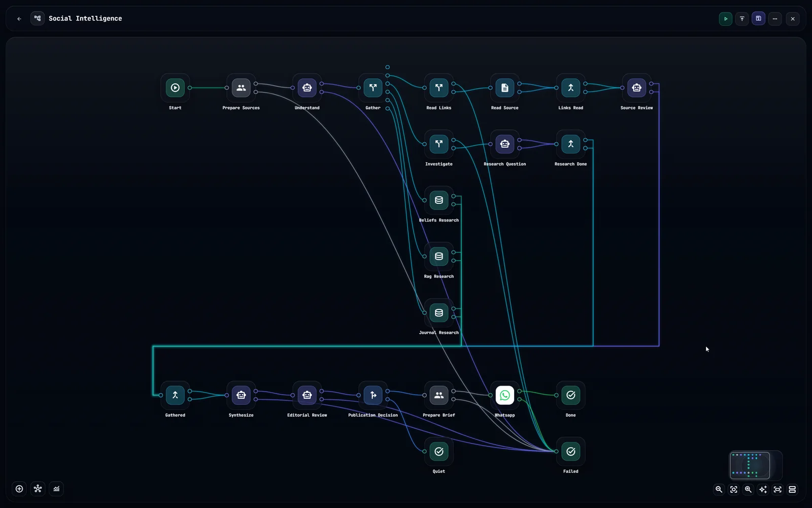The height and width of the screenshot is (508, 812).
Task: Select the Editorial Review node
Action: 307,395
